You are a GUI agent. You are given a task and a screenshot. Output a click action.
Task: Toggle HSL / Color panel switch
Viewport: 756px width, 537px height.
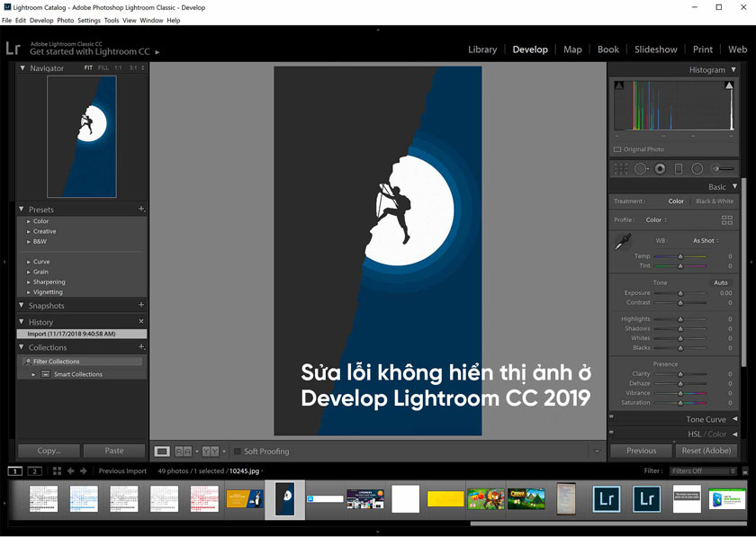coord(611,432)
